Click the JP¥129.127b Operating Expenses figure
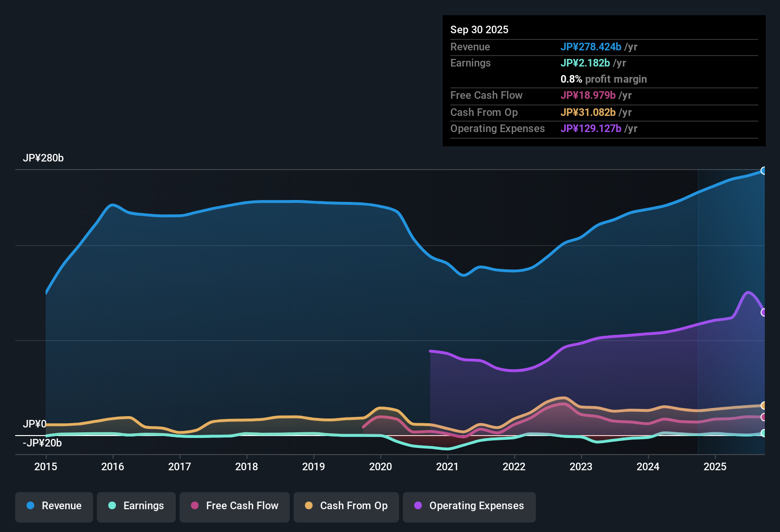The width and height of the screenshot is (780, 532). pos(591,129)
